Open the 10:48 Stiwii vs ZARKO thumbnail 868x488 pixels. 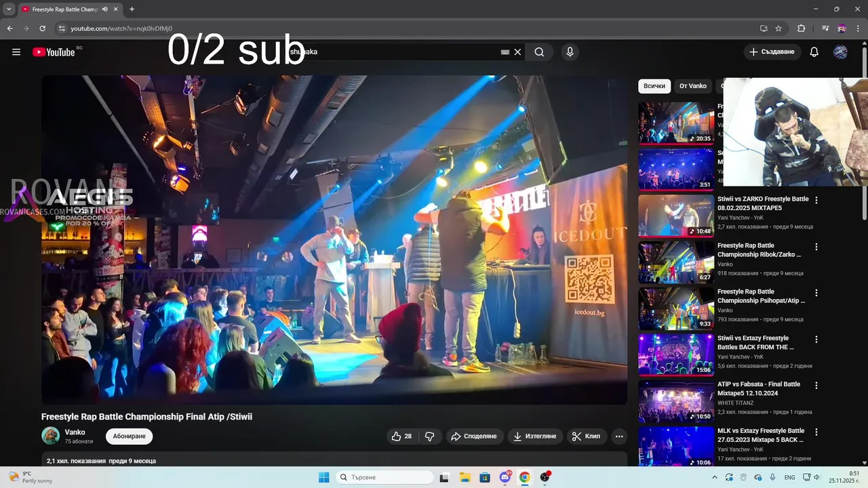point(676,216)
